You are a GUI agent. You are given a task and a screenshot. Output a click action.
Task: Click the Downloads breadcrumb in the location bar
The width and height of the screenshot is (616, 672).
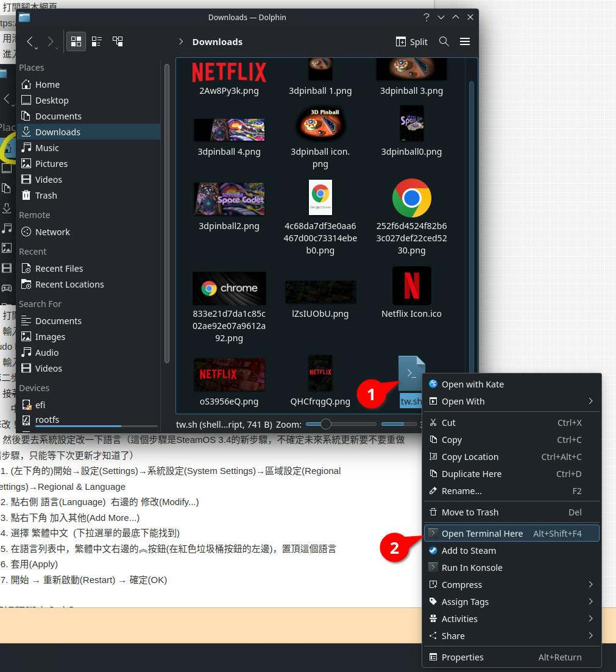218,42
